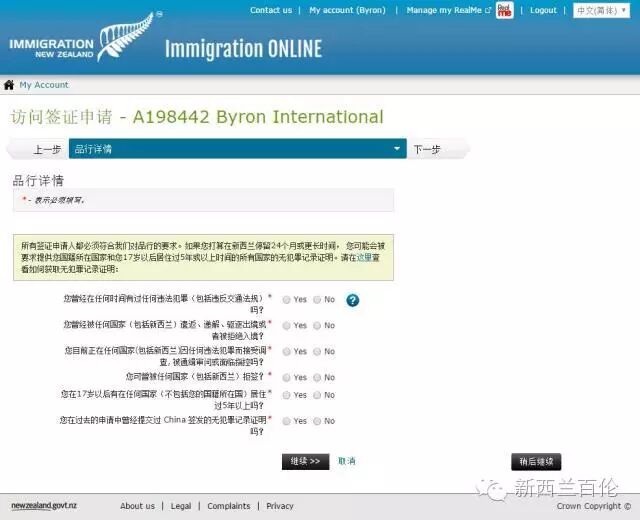Click the 取消 cancel link
This screenshot has width=640, height=520.
click(347, 461)
